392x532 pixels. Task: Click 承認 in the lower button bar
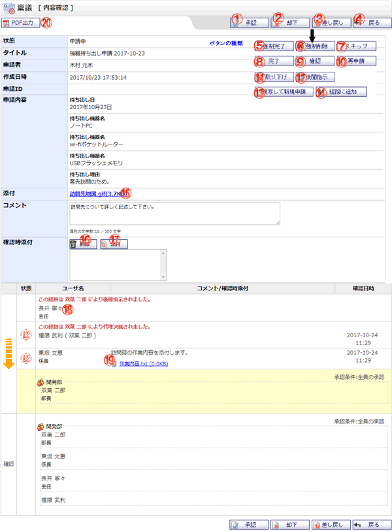(x=249, y=525)
